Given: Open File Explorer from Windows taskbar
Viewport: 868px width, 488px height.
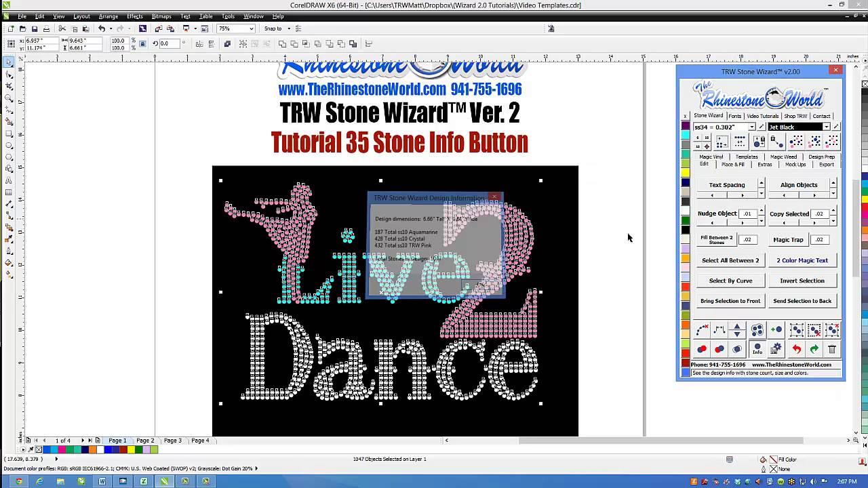Looking at the screenshot, I should coord(60,481).
